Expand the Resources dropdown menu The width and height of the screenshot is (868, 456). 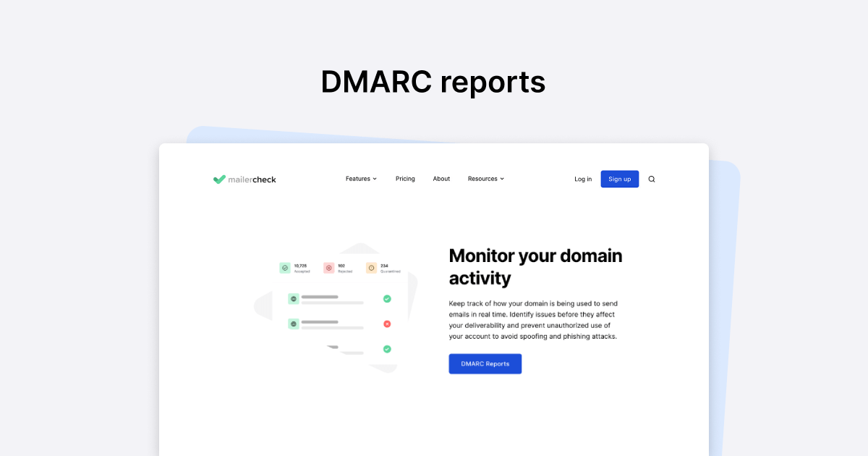point(486,179)
